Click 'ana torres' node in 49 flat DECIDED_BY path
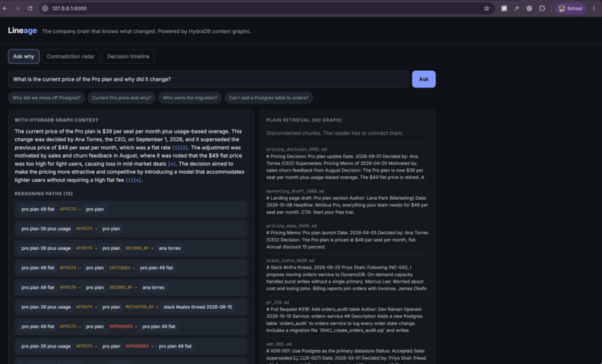This screenshot has width=602, height=364. tap(153, 287)
